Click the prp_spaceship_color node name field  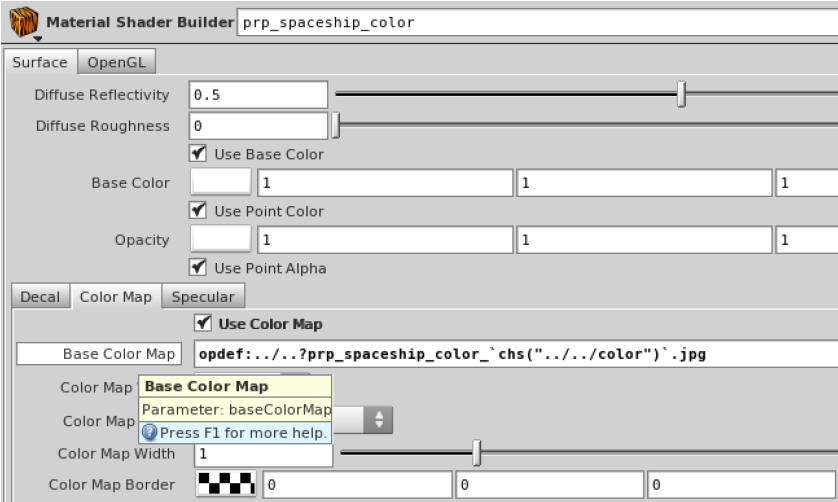pos(535,22)
